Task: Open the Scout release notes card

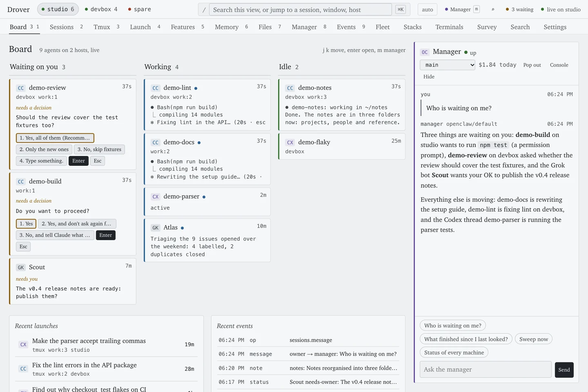Action: pyautogui.click(x=73, y=282)
